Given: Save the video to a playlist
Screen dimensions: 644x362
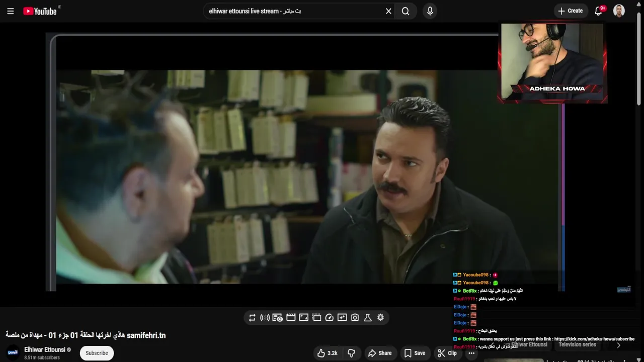Looking at the screenshot, I should point(415,353).
